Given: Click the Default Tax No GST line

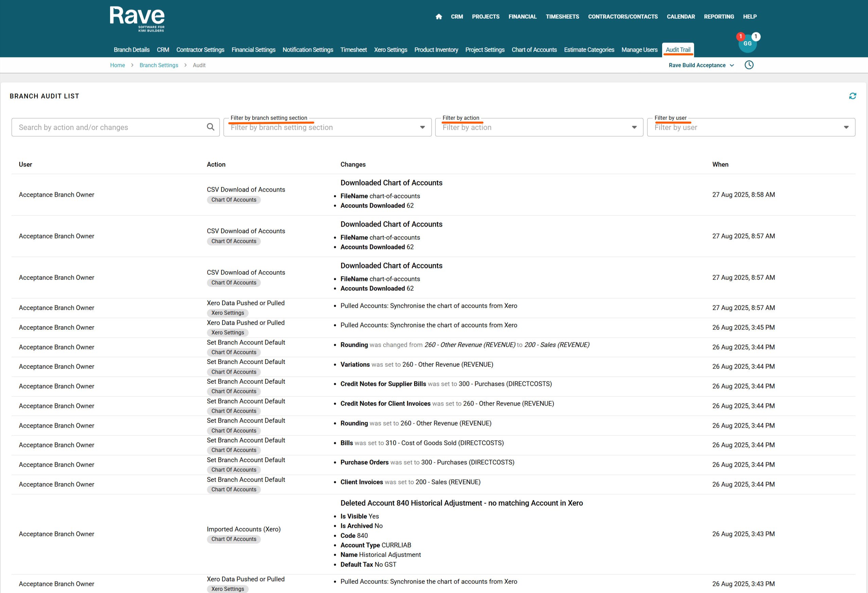Looking at the screenshot, I should (x=368, y=564).
